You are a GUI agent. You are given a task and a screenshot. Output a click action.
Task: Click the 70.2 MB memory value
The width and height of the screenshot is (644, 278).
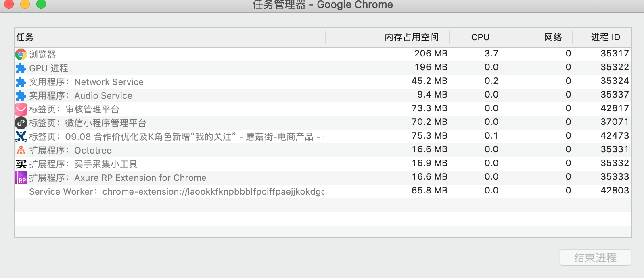(x=429, y=122)
